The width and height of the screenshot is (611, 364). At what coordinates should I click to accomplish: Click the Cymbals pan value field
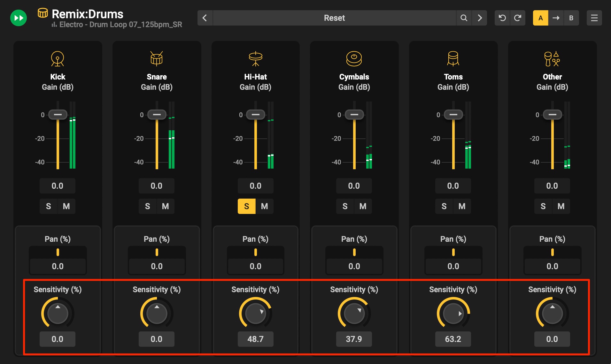(x=354, y=266)
